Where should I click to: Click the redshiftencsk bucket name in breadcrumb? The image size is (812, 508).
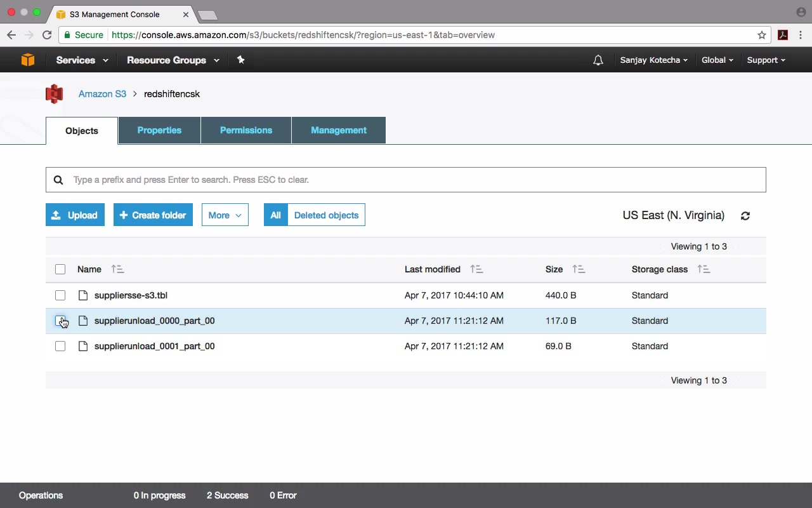tap(172, 94)
